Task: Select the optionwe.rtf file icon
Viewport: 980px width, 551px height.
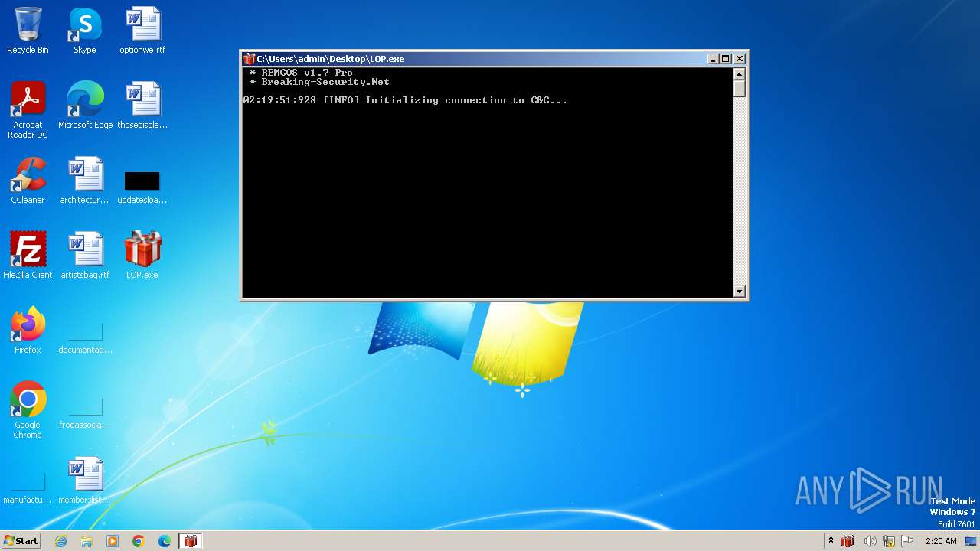Action: click(x=142, y=31)
